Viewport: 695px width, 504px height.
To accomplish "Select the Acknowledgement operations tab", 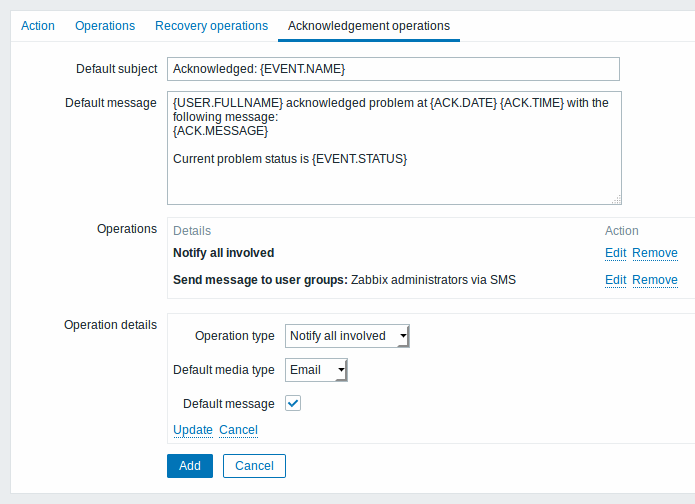I will coord(369,26).
